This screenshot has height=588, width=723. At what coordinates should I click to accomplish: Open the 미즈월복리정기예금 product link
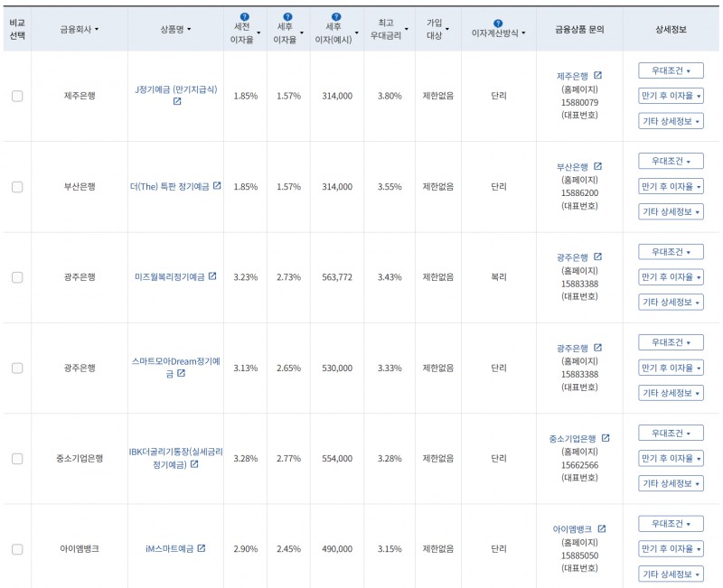pyautogui.click(x=170, y=277)
